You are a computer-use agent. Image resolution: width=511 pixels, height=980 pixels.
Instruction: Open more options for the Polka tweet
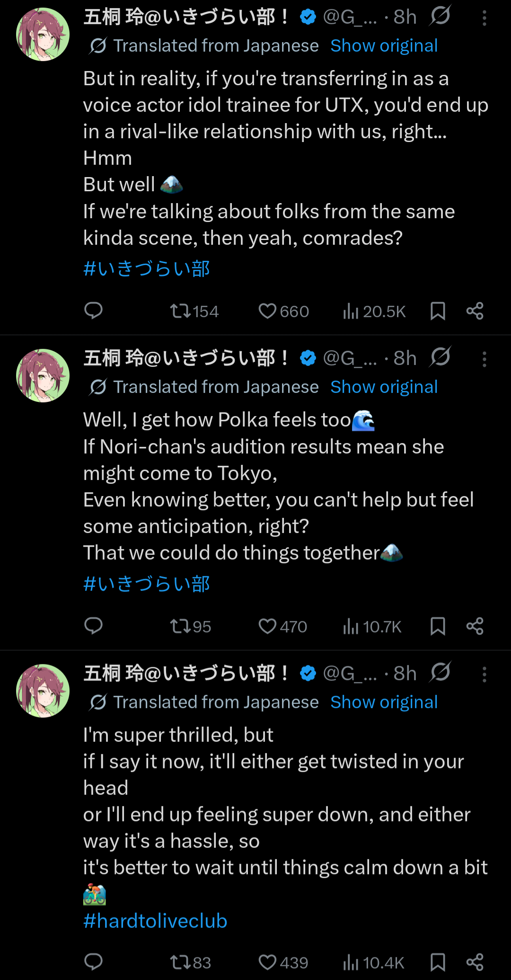point(484,359)
